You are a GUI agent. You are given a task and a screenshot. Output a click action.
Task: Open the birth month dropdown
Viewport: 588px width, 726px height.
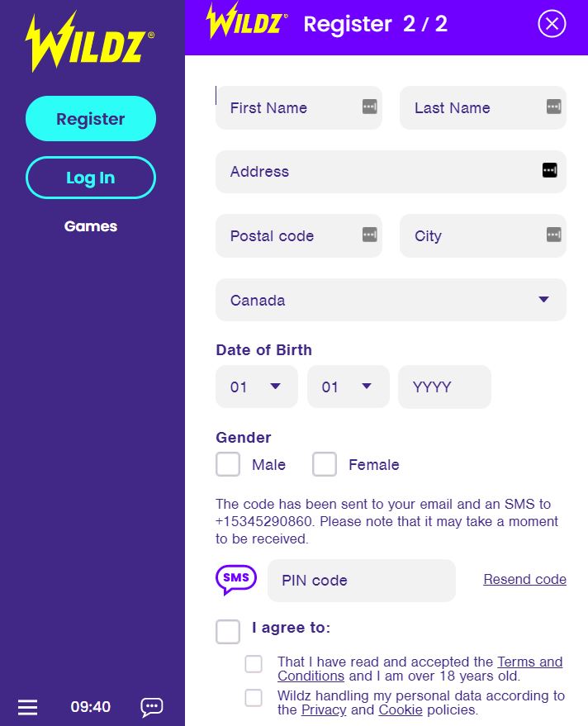348,387
